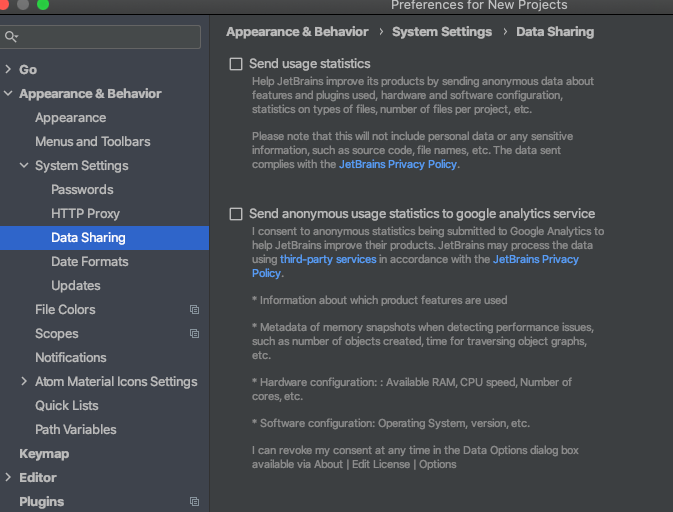Screen dimensions: 673x512
Task: Click the project-level icon beside Scopes
Action: tap(194, 333)
